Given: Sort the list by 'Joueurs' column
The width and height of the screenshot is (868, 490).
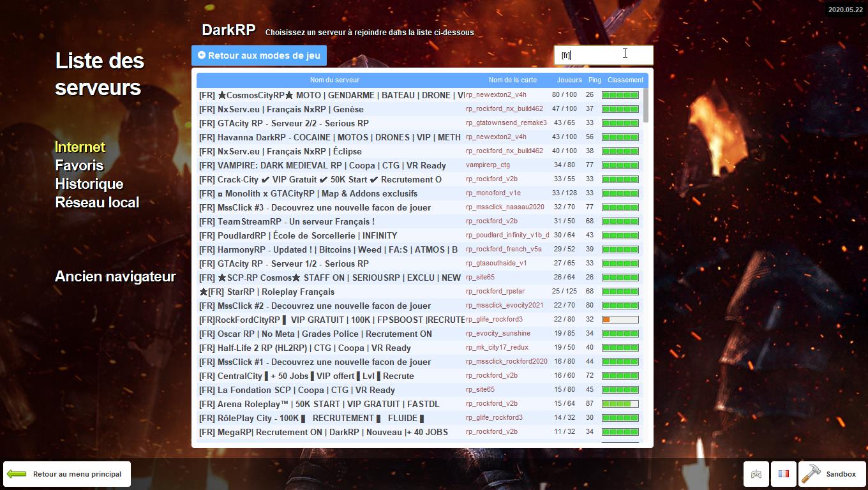Looking at the screenshot, I should pyautogui.click(x=569, y=80).
